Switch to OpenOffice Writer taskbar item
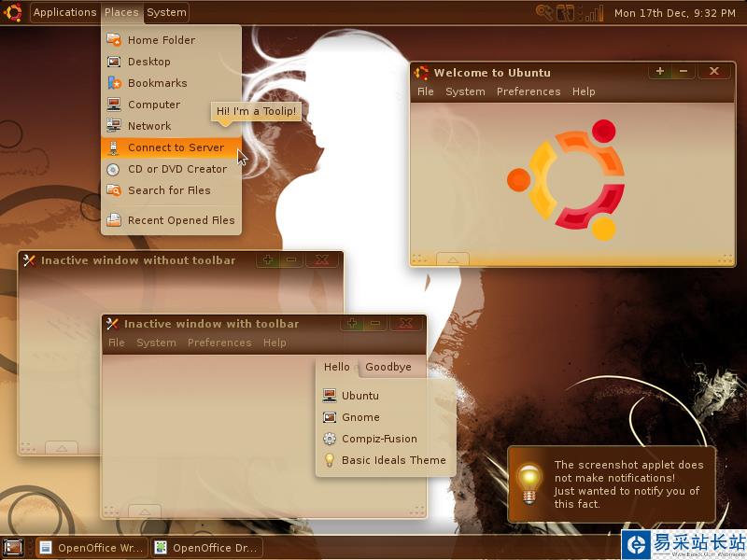Viewport: 747px width, 560px height. tap(91, 548)
